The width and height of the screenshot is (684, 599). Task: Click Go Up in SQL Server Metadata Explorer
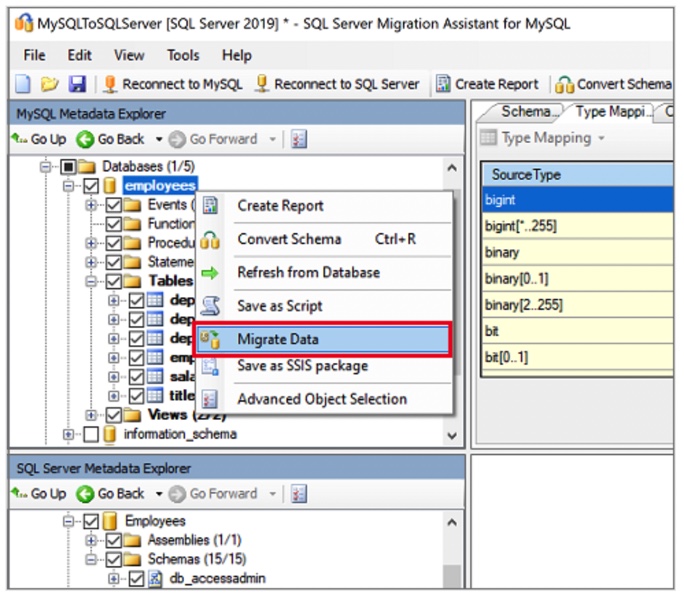click(x=39, y=493)
